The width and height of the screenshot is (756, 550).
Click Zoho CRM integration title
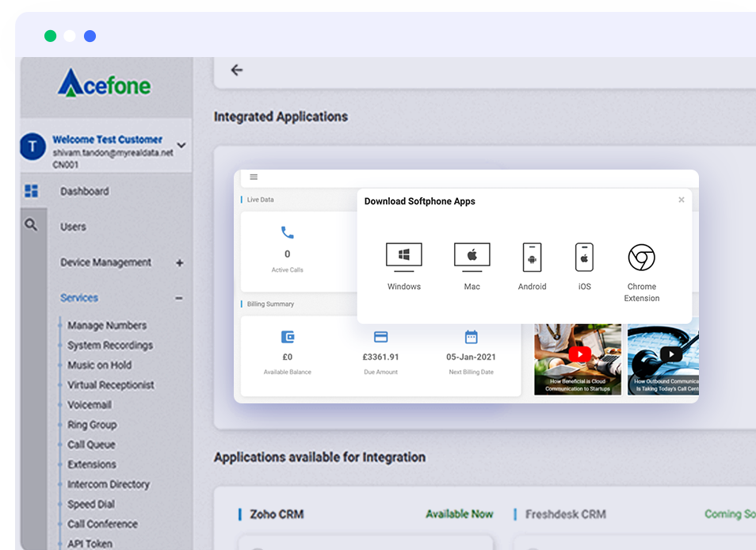tap(277, 514)
